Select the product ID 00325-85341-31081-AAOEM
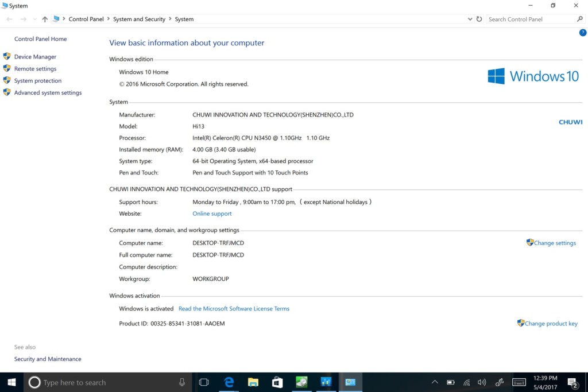 [x=188, y=324]
